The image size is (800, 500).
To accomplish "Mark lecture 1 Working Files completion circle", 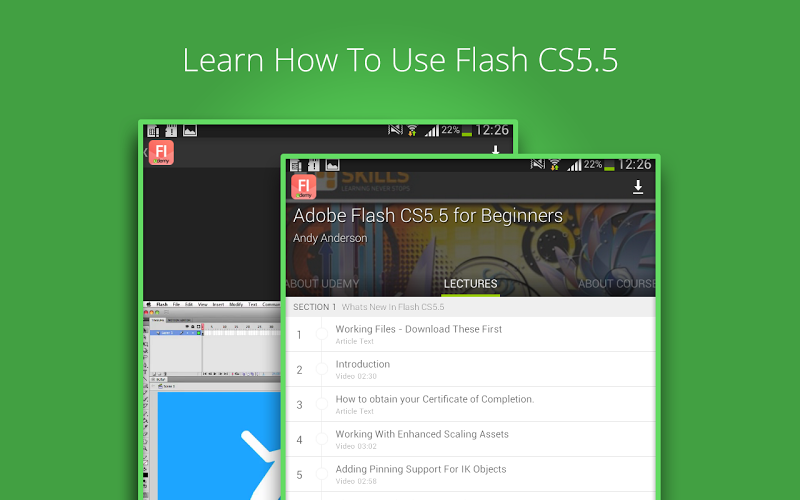I will click(322, 334).
